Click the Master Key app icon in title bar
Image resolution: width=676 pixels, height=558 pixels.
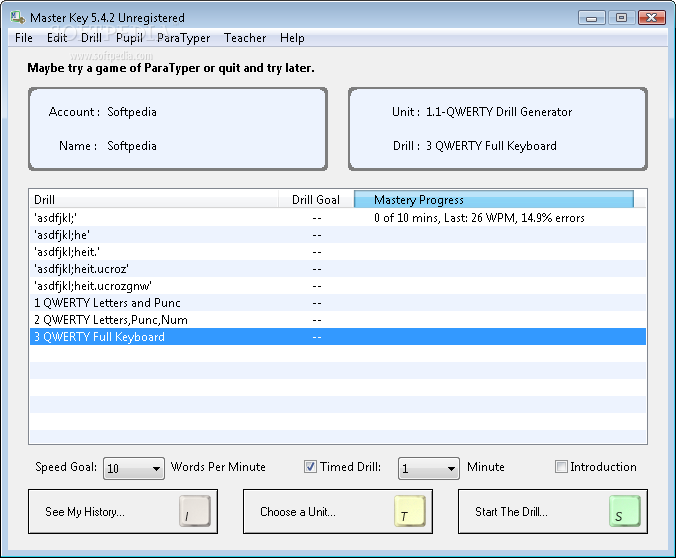click(x=18, y=17)
